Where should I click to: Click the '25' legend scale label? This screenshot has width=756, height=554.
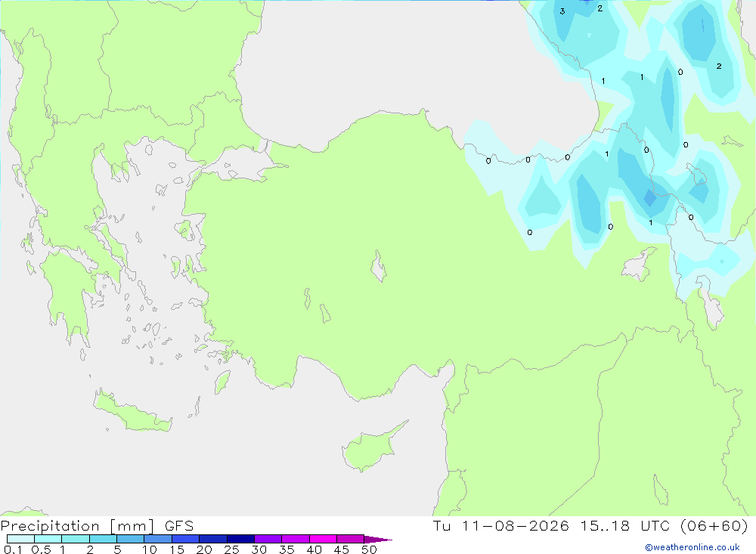tap(232, 549)
